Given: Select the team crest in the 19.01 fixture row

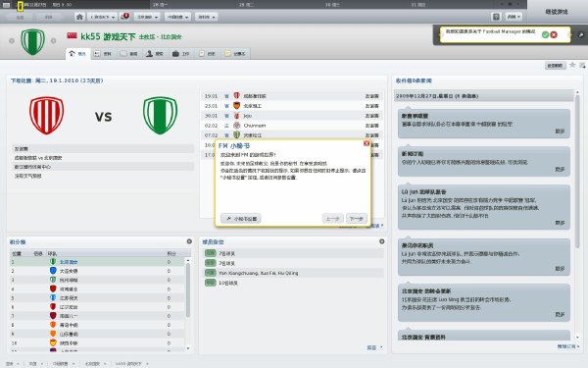Looking at the screenshot, I should tap(236, 96).
